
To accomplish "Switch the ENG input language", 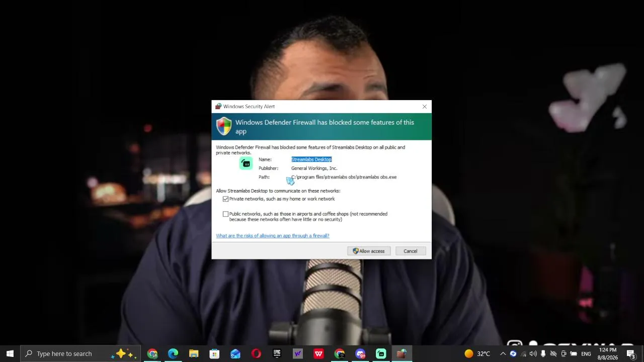I will click(586, 354).
